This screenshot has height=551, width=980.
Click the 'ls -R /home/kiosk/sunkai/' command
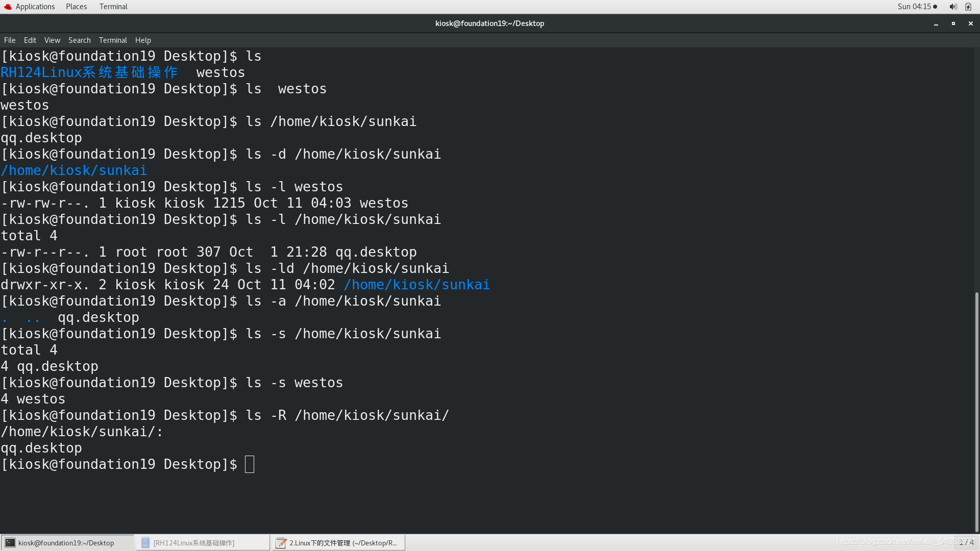(x=348, y=415)
